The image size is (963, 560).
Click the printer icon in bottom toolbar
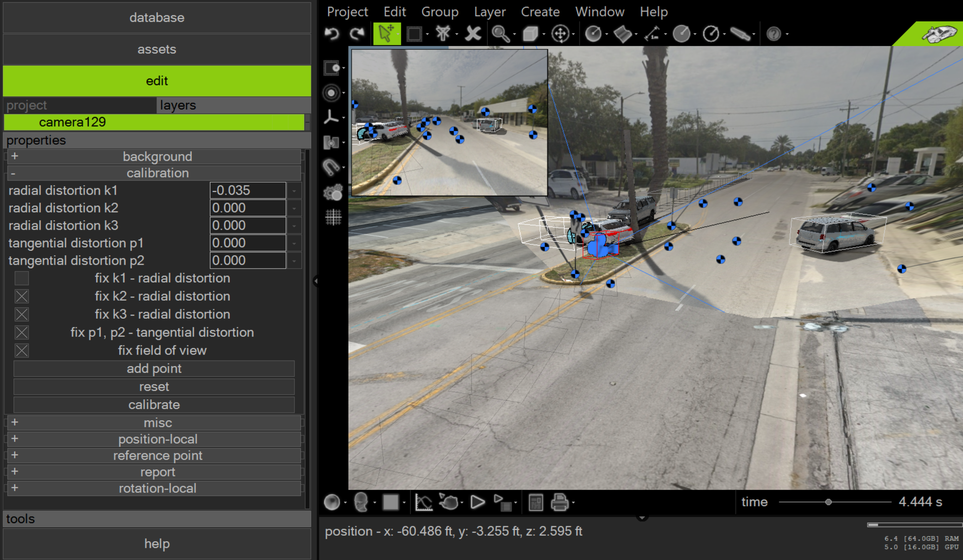559,502
